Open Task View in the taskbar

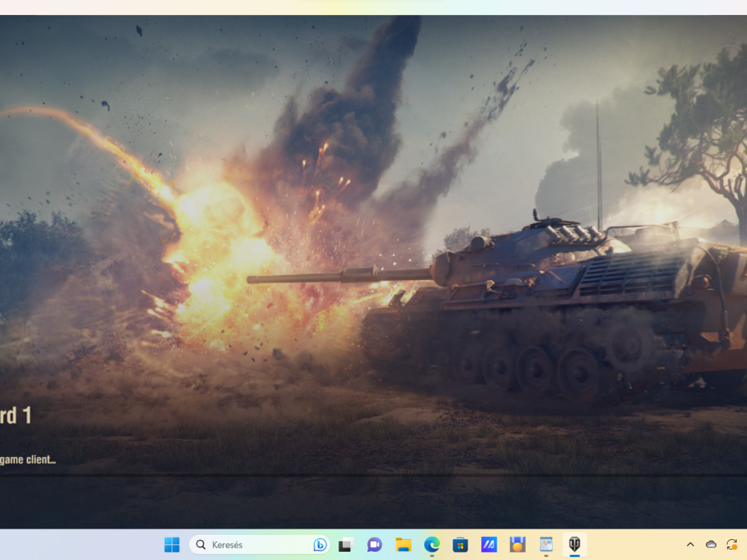(x=346, y=544)
